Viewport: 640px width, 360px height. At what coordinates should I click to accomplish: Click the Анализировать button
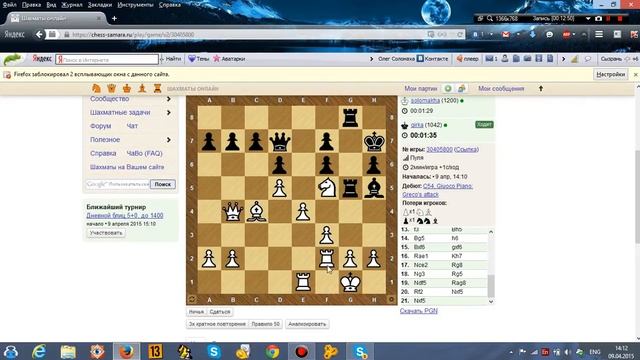pos(307,324)
